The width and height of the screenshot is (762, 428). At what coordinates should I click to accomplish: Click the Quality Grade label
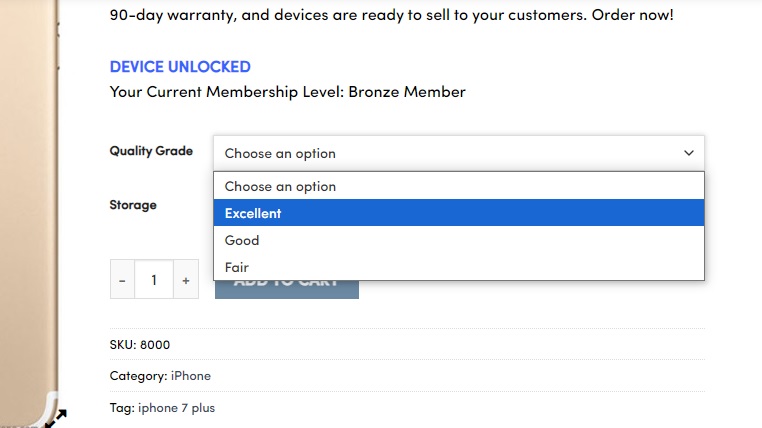tap(151, 151)
